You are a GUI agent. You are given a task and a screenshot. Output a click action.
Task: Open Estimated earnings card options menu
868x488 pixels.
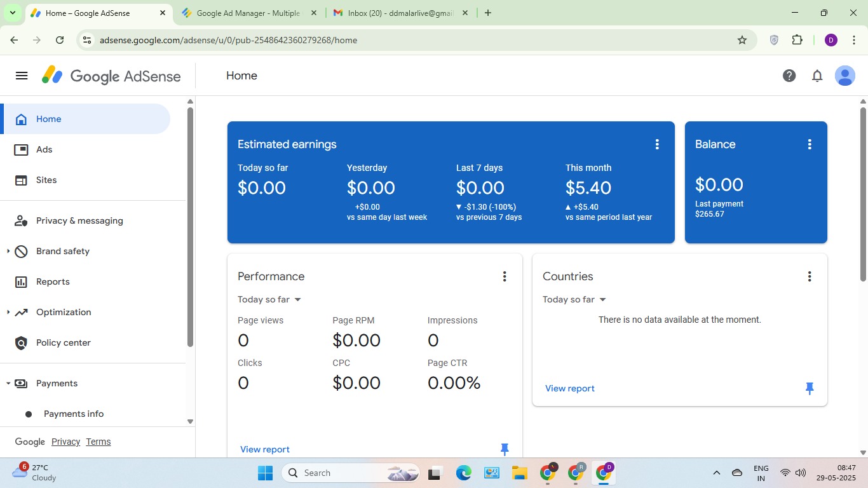pyautogui.click(x=657, y=144)
